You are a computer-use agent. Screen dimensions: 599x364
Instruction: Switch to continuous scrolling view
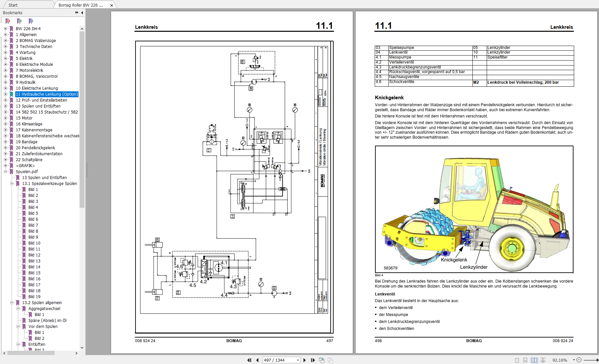525,360
